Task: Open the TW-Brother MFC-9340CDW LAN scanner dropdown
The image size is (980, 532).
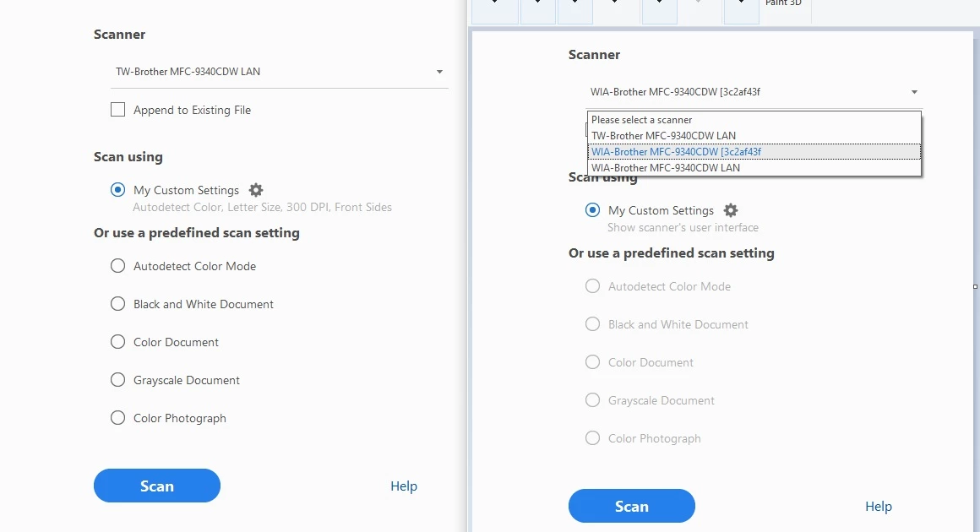Action: (x=280, y=72)
